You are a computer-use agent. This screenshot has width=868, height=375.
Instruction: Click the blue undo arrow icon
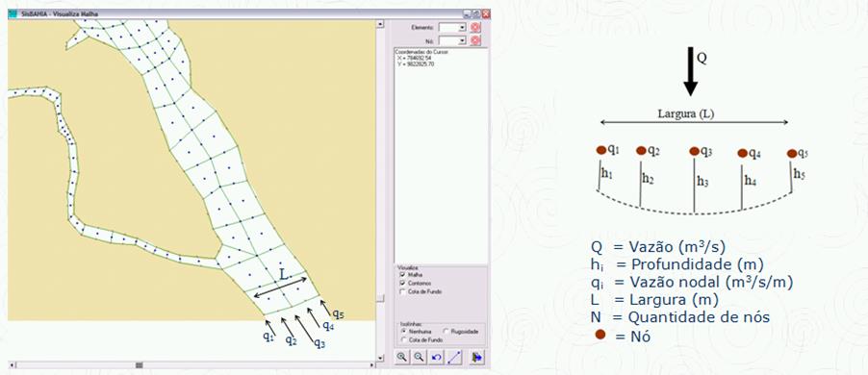[x=436, y=358]
